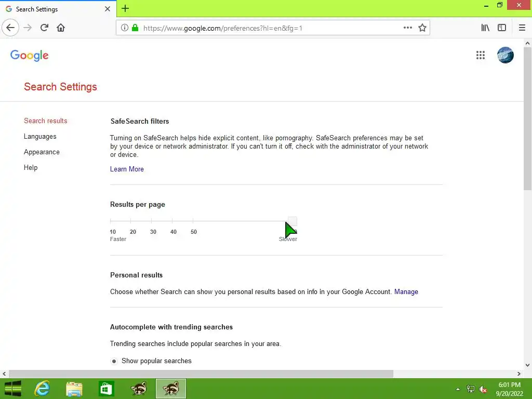Viewport: 532px width, 399px height.
Task: Click the horizontal scrollbar thumb
Action: (201, 374)
